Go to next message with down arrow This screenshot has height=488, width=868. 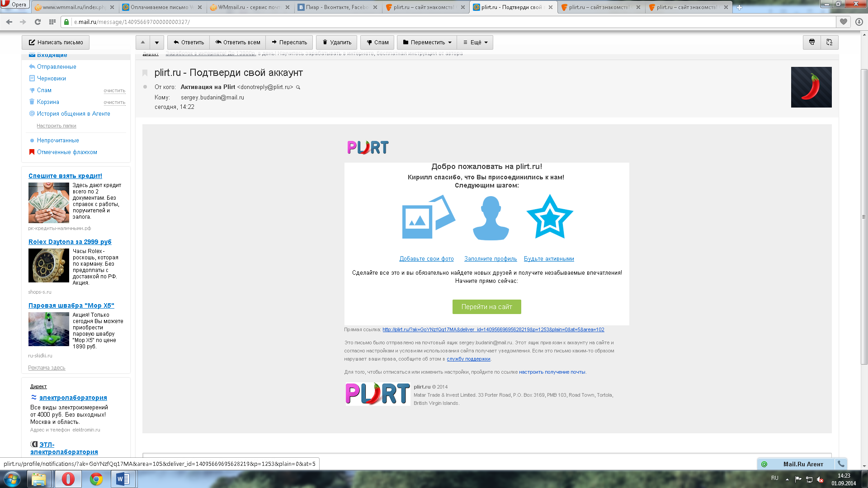(x=157, y=42)
